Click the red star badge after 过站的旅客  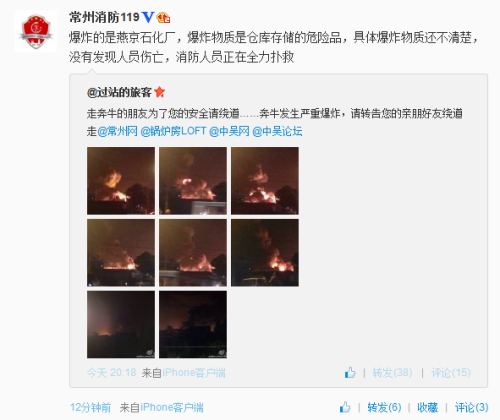click(160, 92)
